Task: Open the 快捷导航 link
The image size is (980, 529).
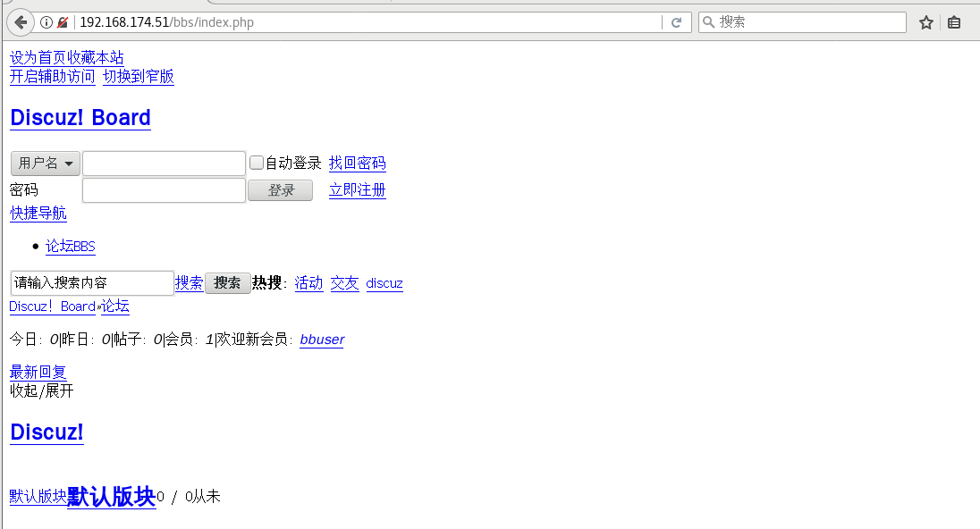Action: (x=38, y=213)
